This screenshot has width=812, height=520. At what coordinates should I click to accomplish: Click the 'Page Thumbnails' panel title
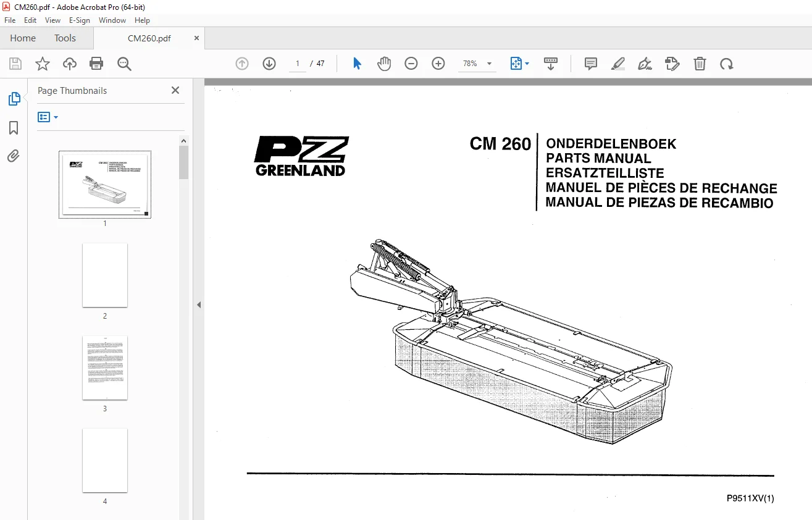coord(72,90)
